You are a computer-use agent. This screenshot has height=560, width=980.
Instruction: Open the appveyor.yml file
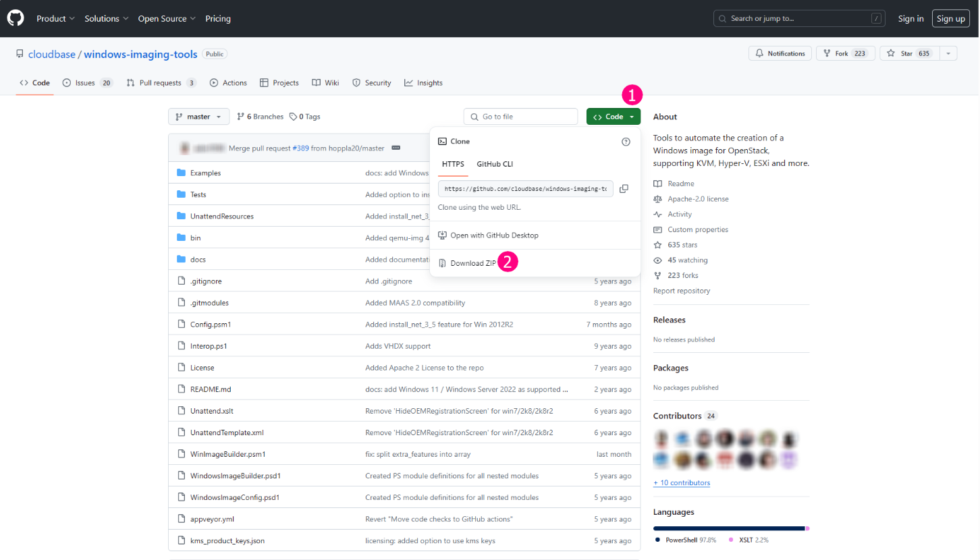point(212,519)
